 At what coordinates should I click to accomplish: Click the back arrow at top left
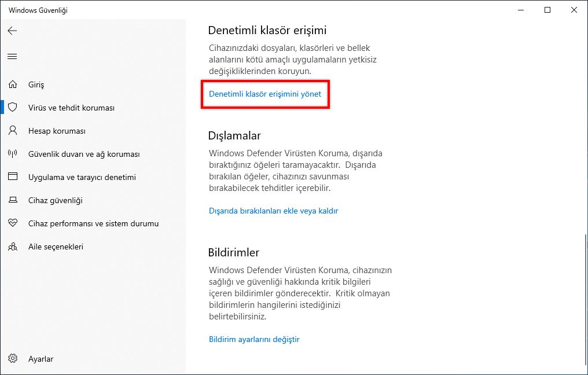tap(12, 31)
